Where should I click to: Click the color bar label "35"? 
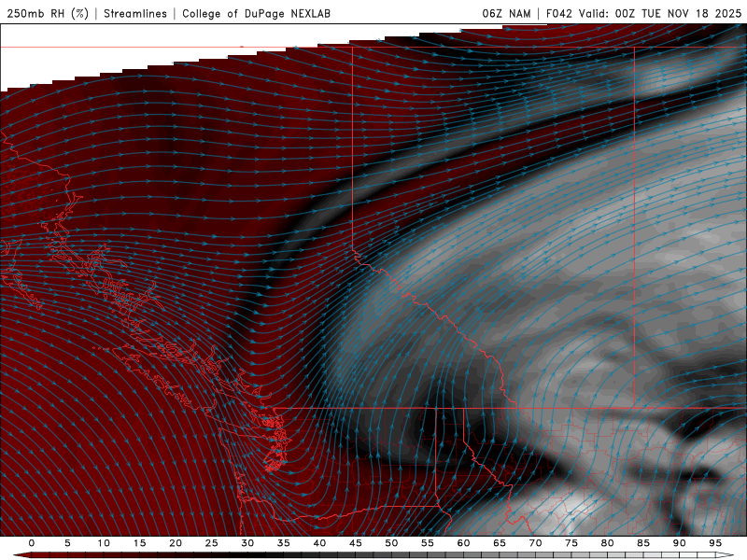point(284,543)
